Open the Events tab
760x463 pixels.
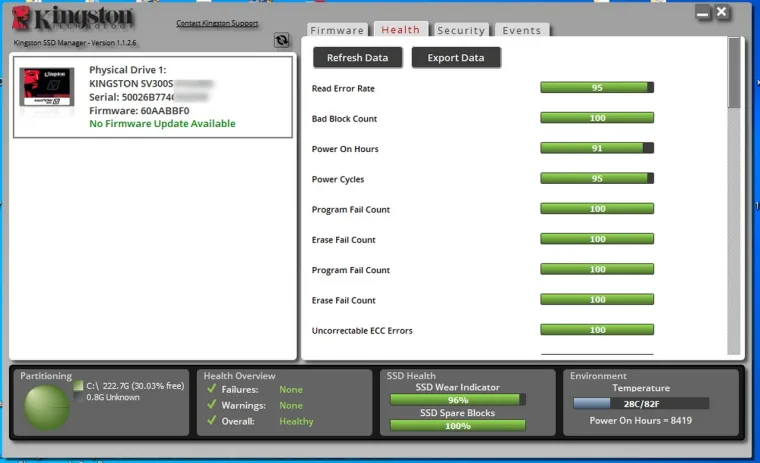(x=521, y=31)
